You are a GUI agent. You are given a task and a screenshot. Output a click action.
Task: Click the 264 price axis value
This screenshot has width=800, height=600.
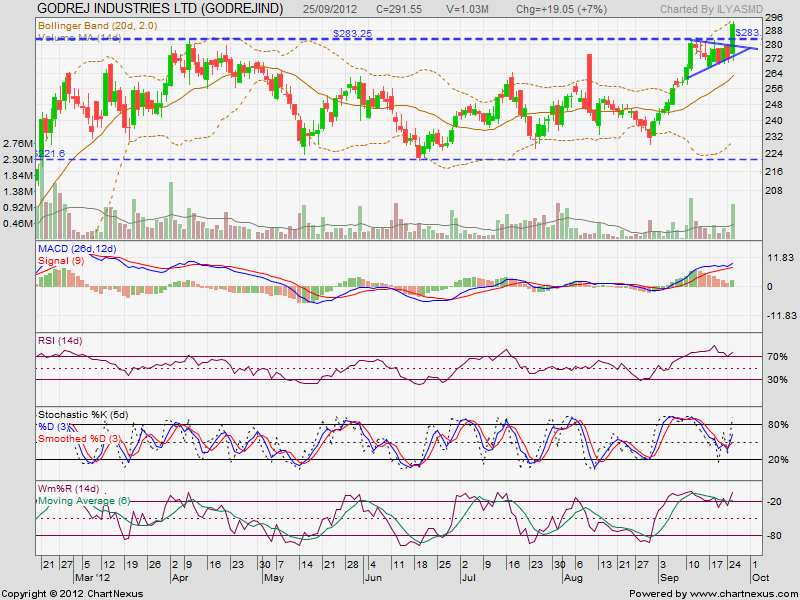click(x=776, y=73)
